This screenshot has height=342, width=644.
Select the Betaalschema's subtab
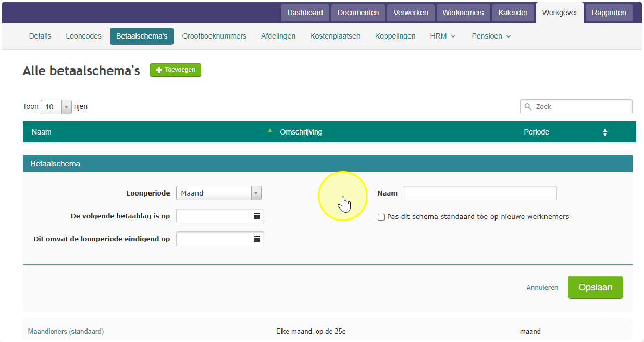[142, 36]
